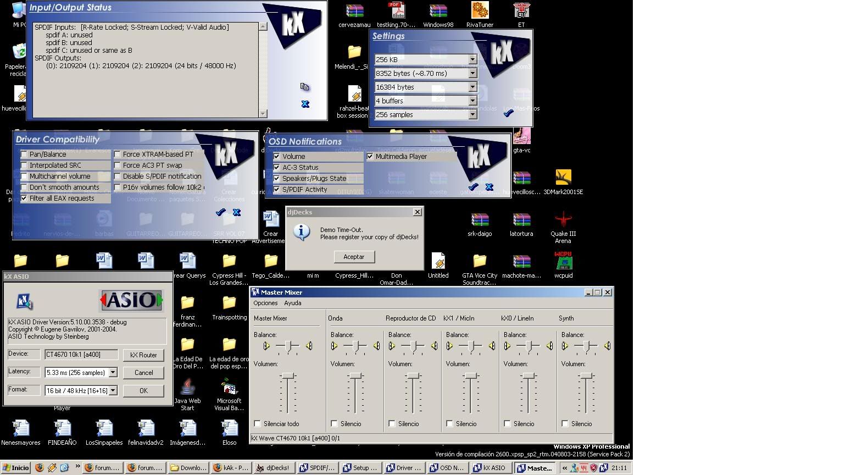Toggle the Multichannel volume checkbox
Screen dimensions: 868x475
coord(24,176)
